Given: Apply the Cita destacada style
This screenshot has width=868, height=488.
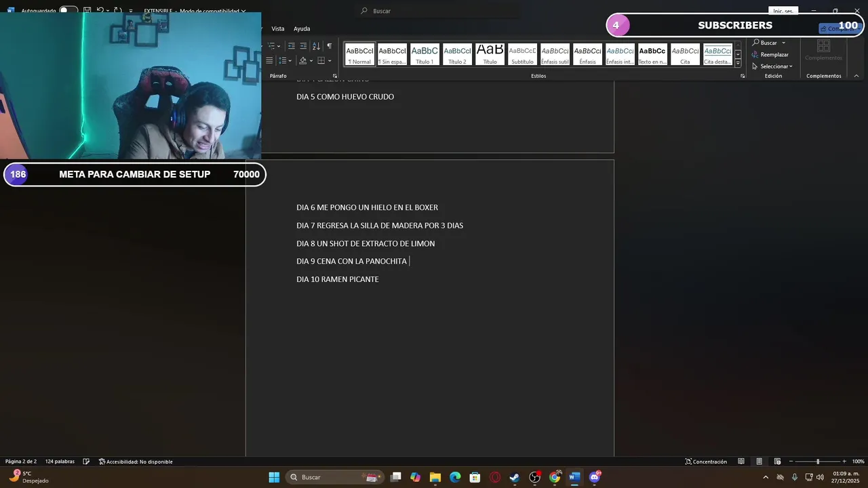Looking at the screenshot, I should pos(717,54).
